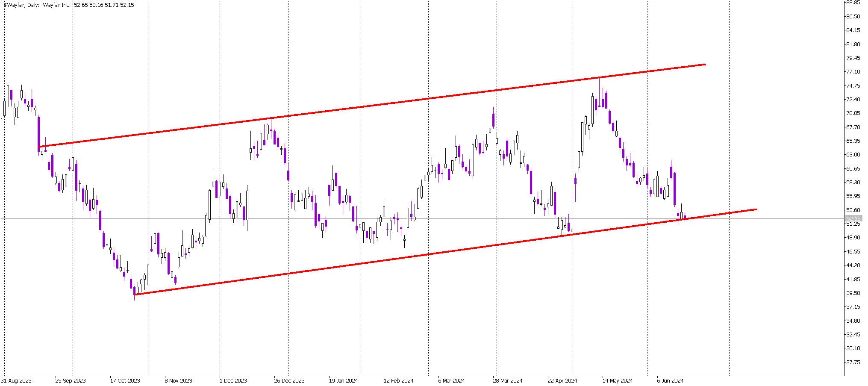Viewport: 868px width, 386px height.
Task: Click the 27.75 price scale label
Action: coord(853,362)
